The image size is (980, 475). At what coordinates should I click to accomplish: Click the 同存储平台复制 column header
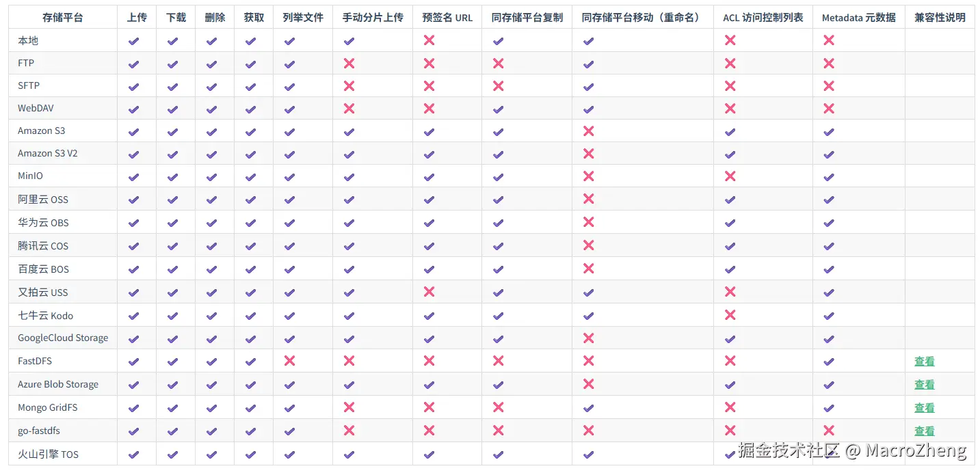coord(527,17)
